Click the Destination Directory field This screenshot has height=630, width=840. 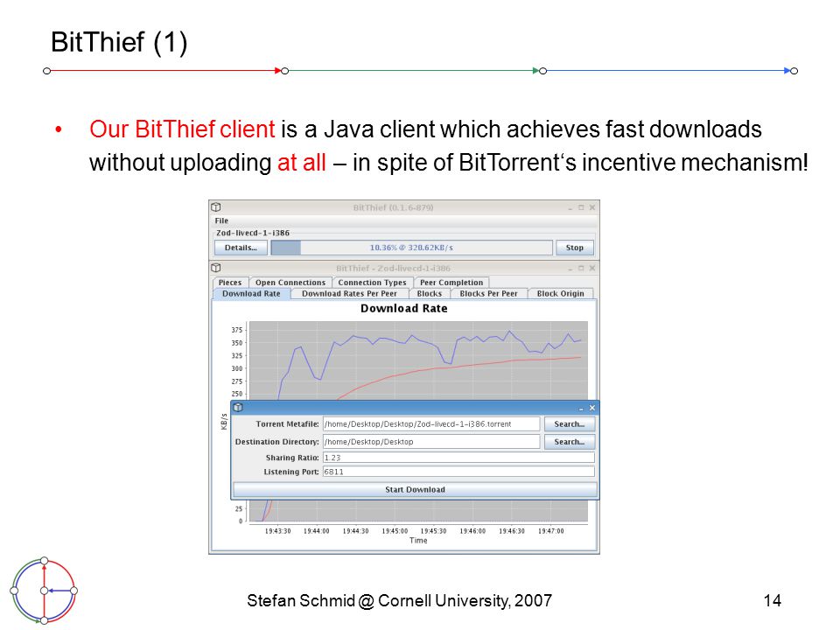pyautogui.click(x=431, y=441)
